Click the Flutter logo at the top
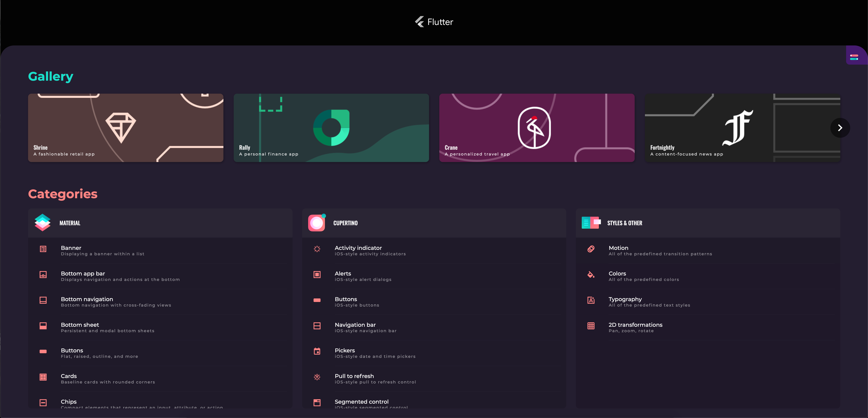The width and height of the screenshot is (868, 418). 434,22
